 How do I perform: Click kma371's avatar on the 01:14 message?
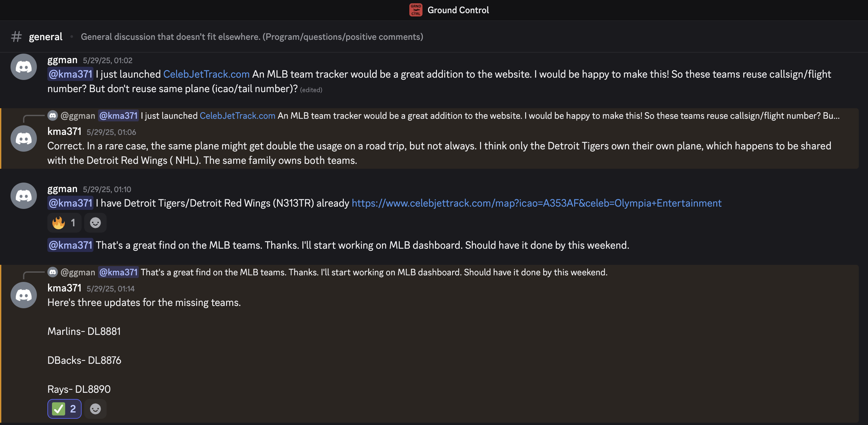tap(24, 295)
